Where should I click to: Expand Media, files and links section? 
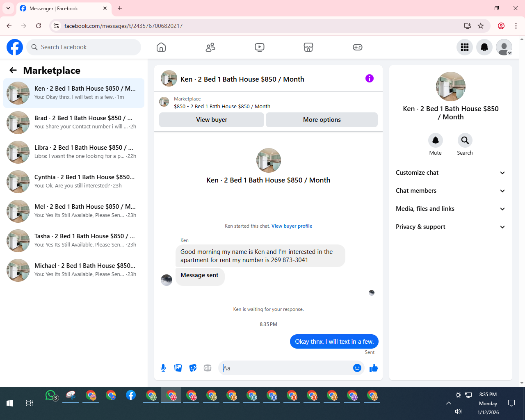[x=450, y=209]
